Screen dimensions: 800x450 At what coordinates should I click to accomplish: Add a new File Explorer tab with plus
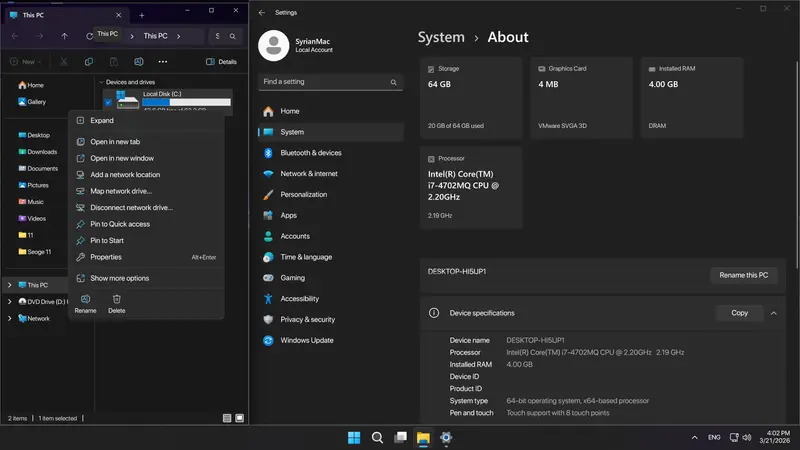pyautogui.click(x=142, y=15)
